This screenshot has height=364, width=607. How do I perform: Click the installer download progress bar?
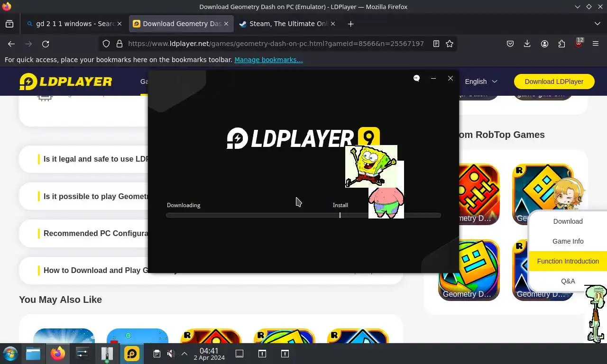(303, 215)
